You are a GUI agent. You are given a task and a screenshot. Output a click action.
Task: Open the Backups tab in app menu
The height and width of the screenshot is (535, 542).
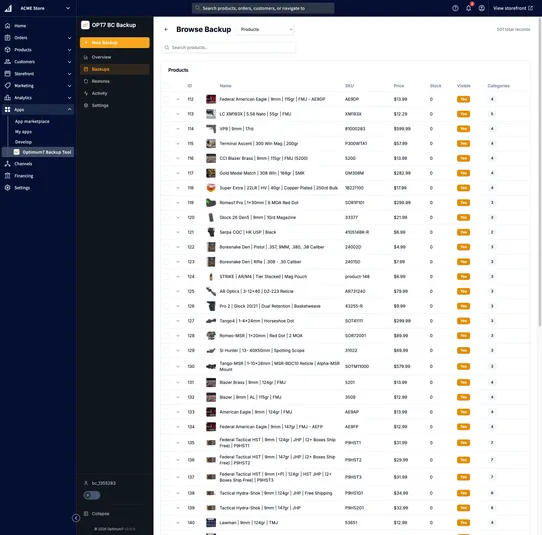[x=115, y=69]
